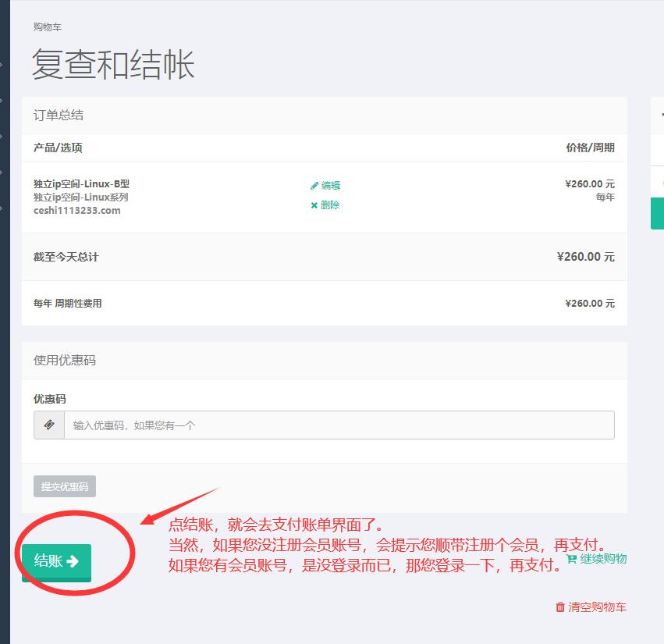Click the ticket icon in the coupon field

click(49, 425)
